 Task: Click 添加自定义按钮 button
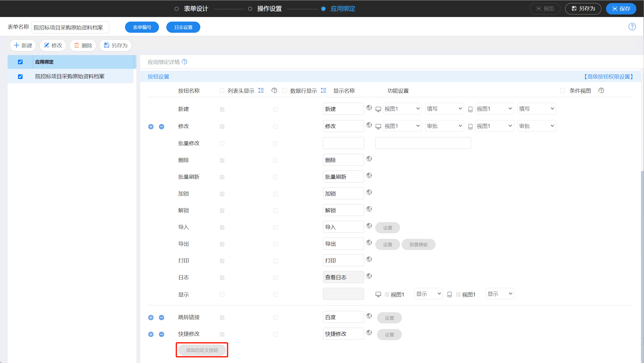(x=202, y=350)
